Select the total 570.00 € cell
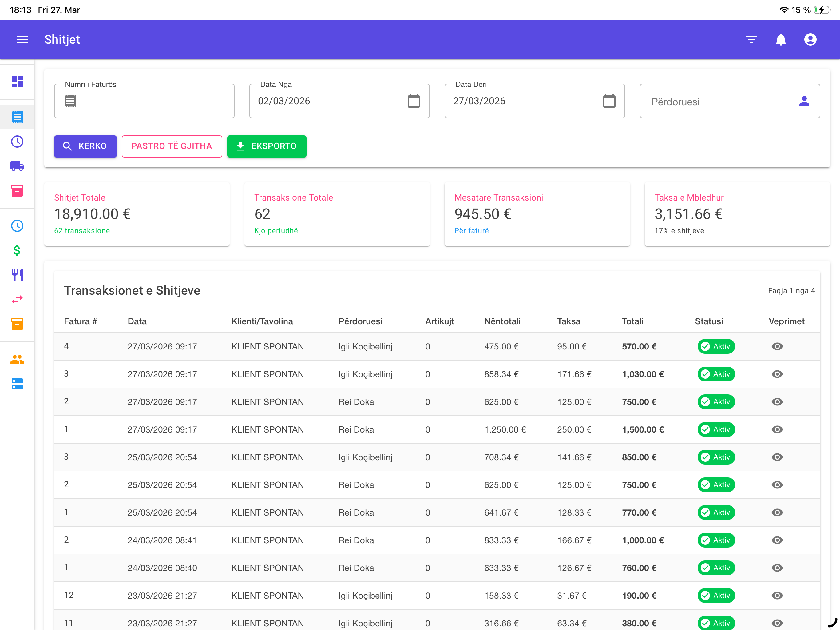Image resolution: width=840 pixels, height=630 pixels. 639,347
